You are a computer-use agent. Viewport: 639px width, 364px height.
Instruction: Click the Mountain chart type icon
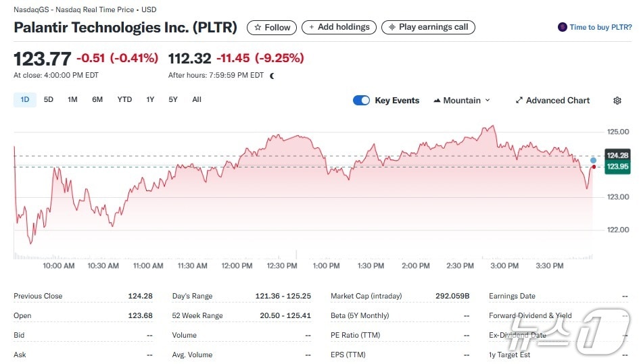[x=437, y=101]
